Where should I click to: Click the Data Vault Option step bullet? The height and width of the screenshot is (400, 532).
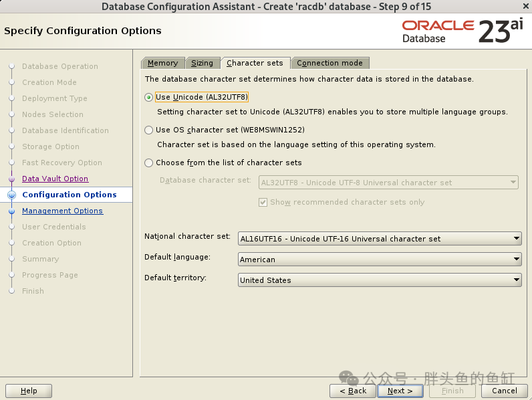[12, 179]
